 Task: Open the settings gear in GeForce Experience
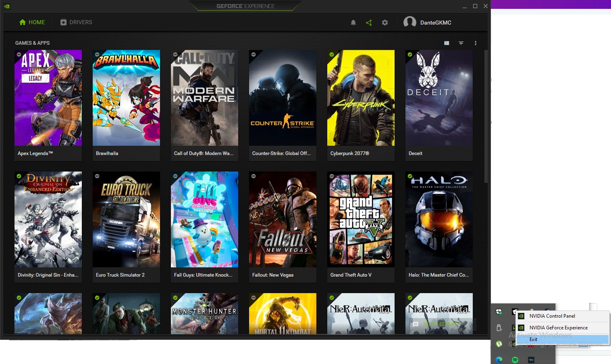pos(385,23)
